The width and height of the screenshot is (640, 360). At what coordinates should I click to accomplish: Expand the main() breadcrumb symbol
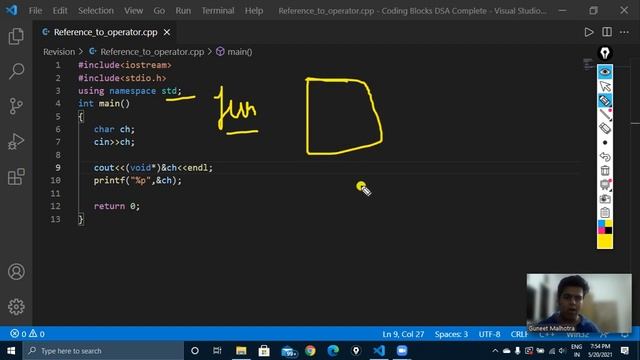coord(240,52)
